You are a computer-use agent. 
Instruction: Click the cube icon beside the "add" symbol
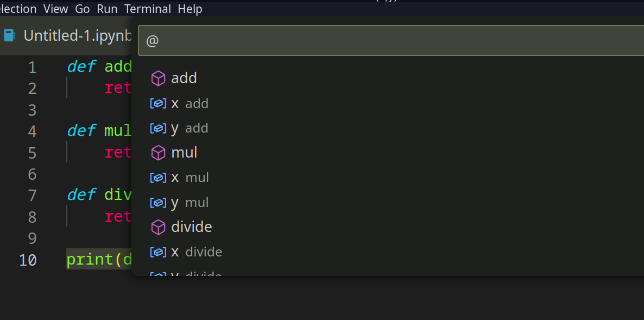(158, 78)
